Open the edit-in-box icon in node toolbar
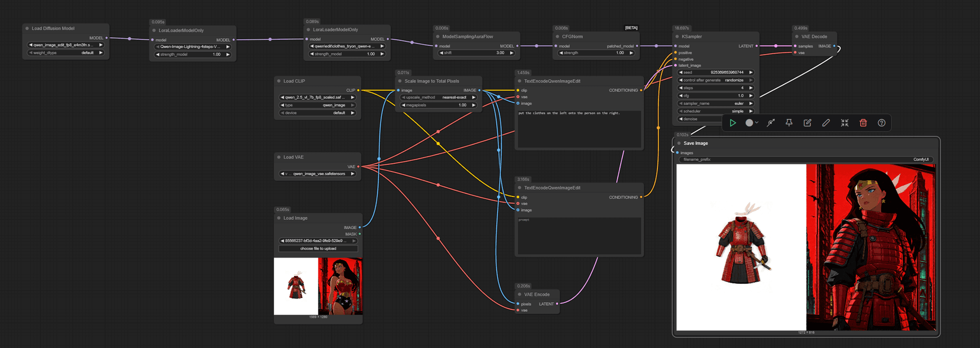The width and height of the screenshot is (980, 348). click(x=807, y=123)
